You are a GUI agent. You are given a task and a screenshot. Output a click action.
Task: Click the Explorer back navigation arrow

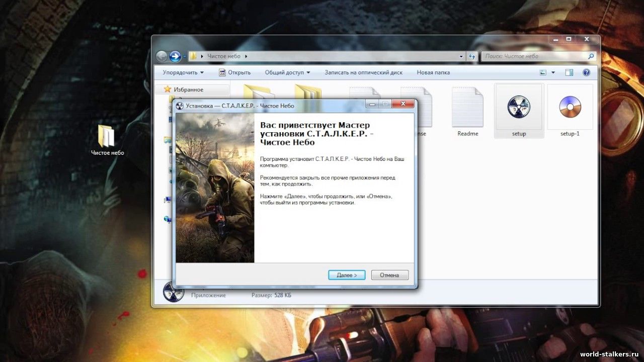[x=162, y=56]
